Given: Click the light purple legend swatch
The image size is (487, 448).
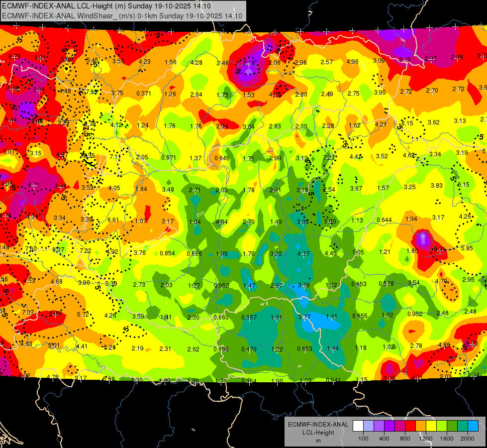Looking at the screenshot, I should pyautogui.click(x=379, y=426).
